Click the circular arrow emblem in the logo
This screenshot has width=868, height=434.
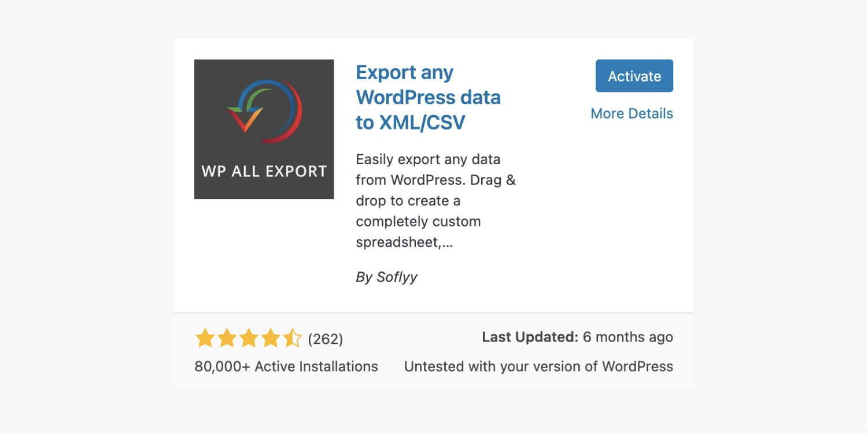264,111
